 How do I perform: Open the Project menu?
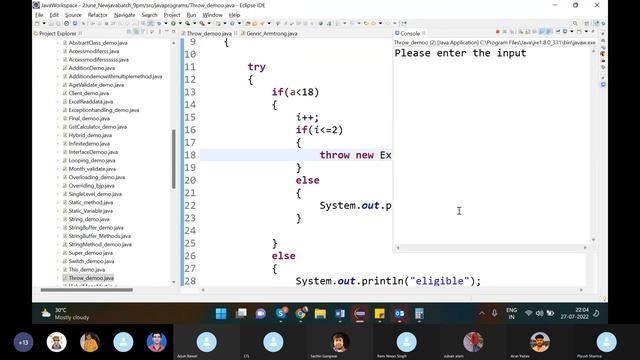coord(172,15)
